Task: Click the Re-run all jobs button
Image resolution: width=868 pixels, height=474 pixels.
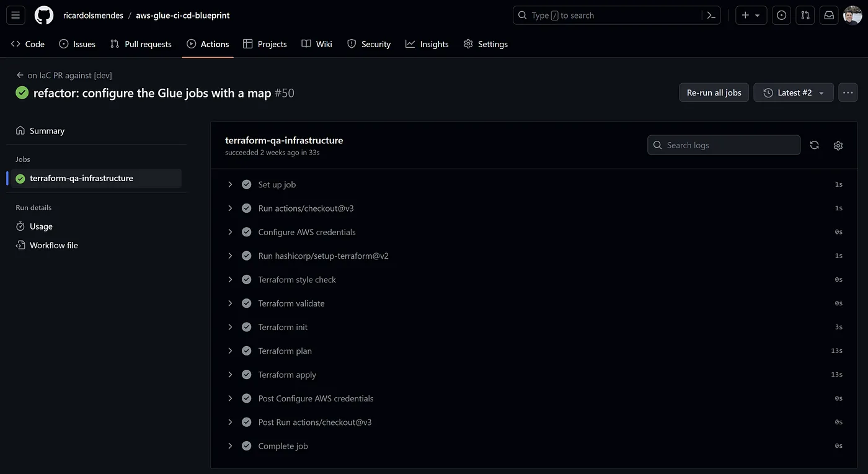Action: pyautogui.click(x=714, y=92)
